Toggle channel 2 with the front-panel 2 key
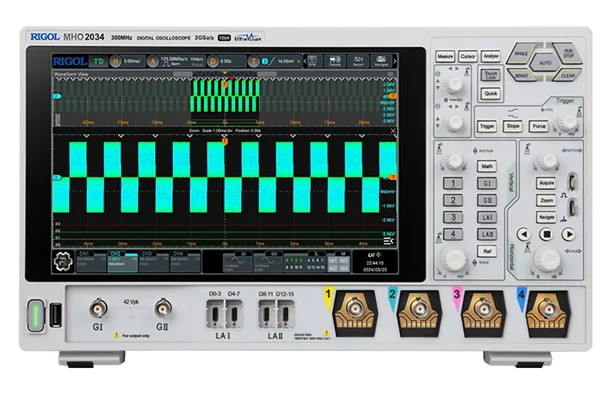The image size is (600, 400). (x=453, y=200)
